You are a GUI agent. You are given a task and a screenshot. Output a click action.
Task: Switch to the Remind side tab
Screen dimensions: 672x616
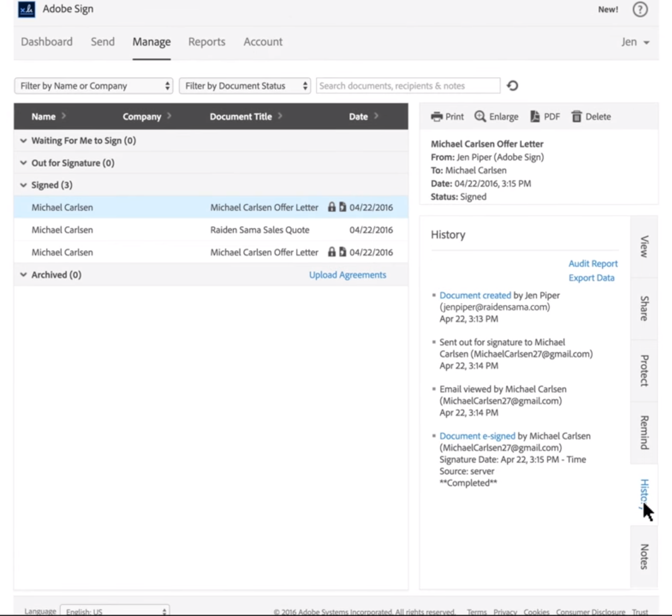click(643, 433)
